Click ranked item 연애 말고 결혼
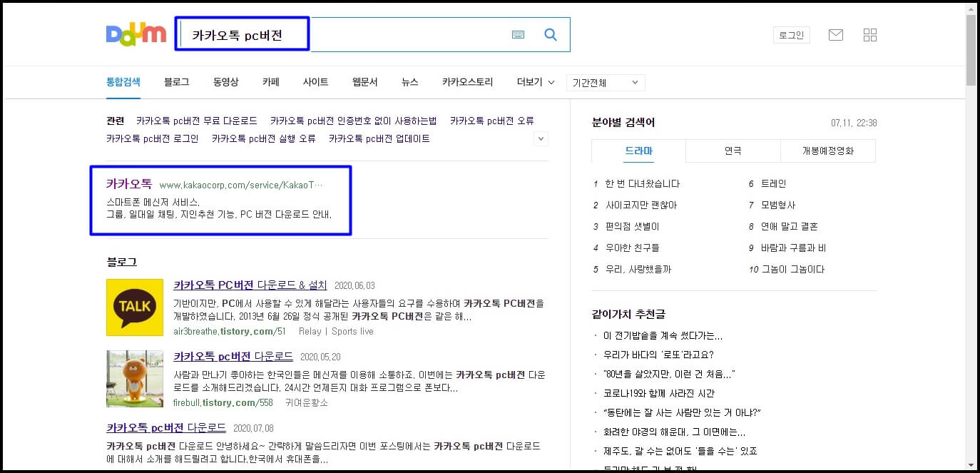This screenshot has height=473, width=980. [790, 226]
